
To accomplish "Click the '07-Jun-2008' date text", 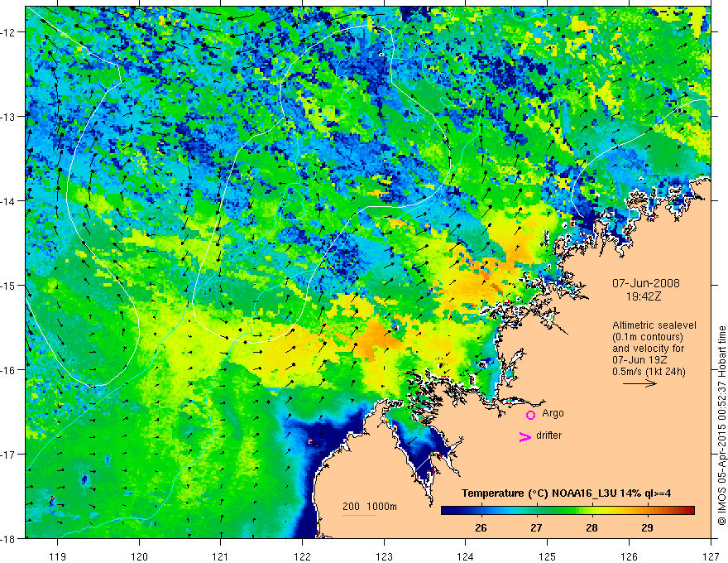I will point(646,283).
